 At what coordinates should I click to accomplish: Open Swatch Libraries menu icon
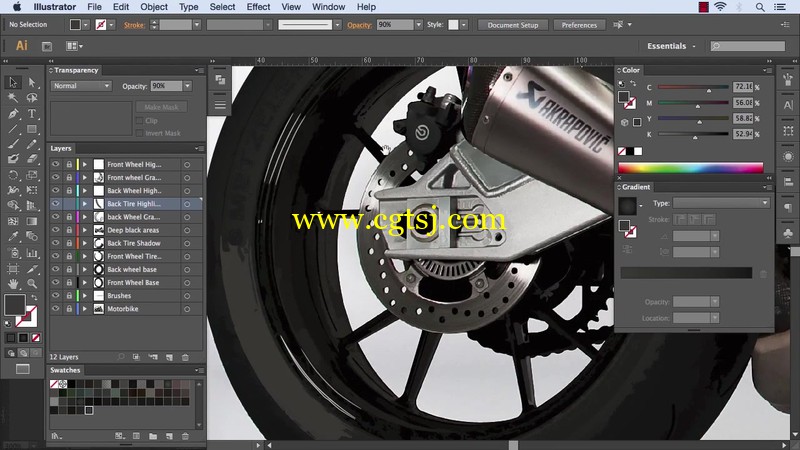(x=56, y=436)
